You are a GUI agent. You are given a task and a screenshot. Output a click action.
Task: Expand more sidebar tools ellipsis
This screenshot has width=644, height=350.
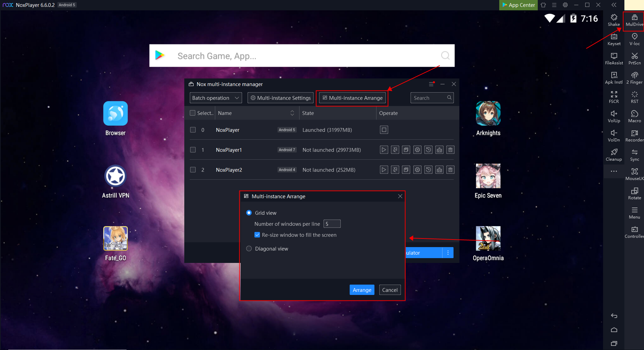pyautogui.click(x=614, y=171)
